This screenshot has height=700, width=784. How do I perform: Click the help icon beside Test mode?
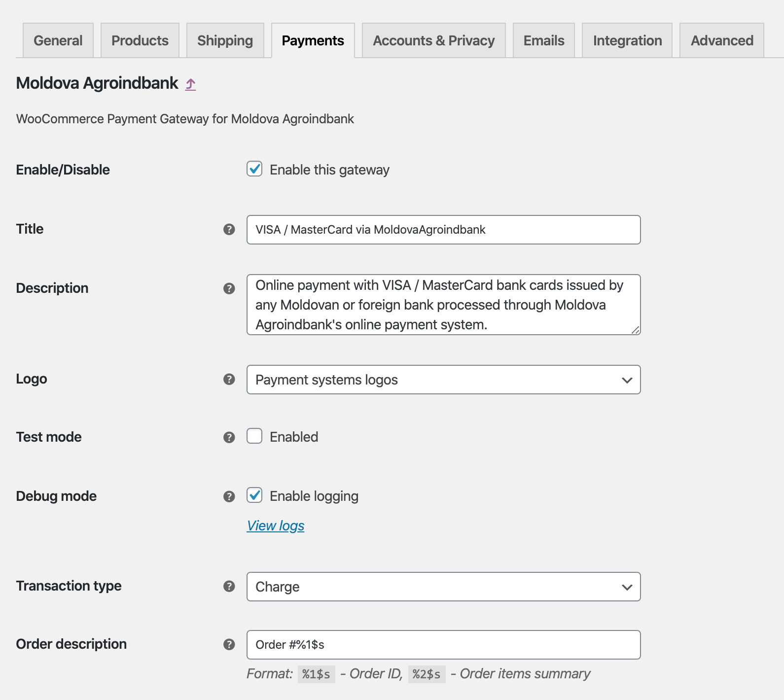[x=229, y=437]
